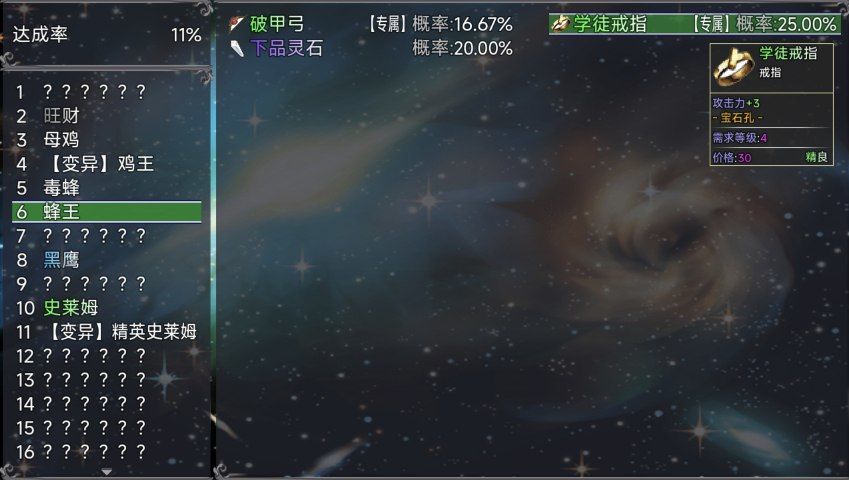
Task: Select monster entry 10 史莱姆
Action: click(x=107, y=307)
